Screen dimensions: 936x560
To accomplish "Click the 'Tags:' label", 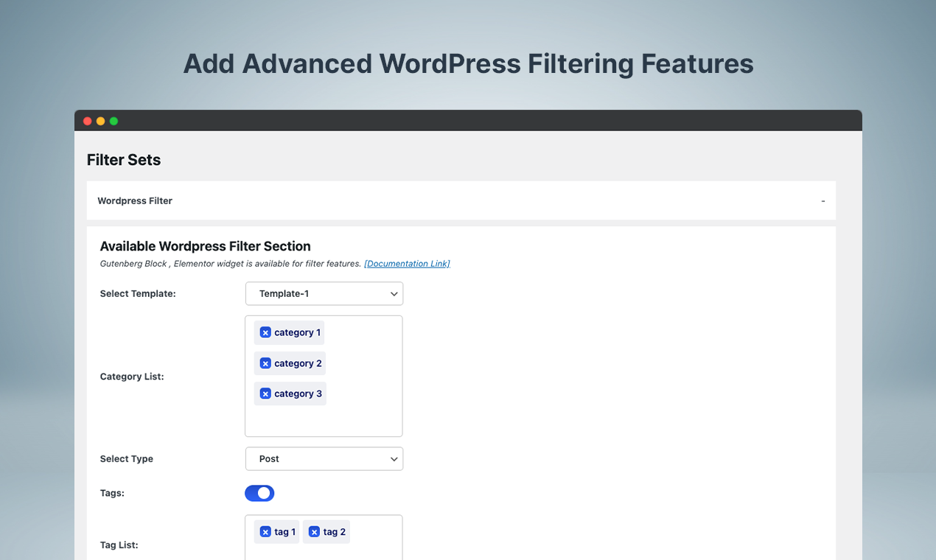I will (x=112, y=493).
